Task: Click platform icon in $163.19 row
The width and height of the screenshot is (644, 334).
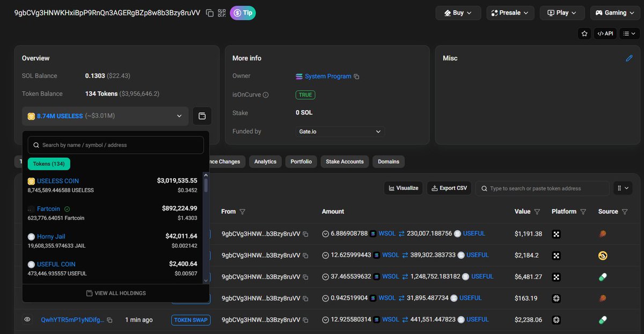Action: point(557,298)
